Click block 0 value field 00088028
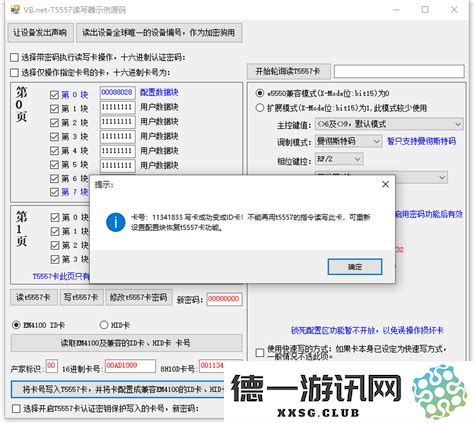Screen dimensions: 474x423 [118, 93]
